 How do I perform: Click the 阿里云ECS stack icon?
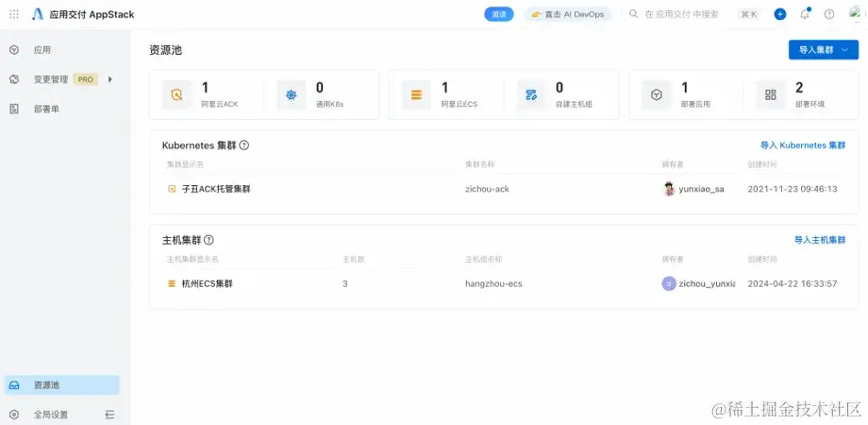[416, 94]
